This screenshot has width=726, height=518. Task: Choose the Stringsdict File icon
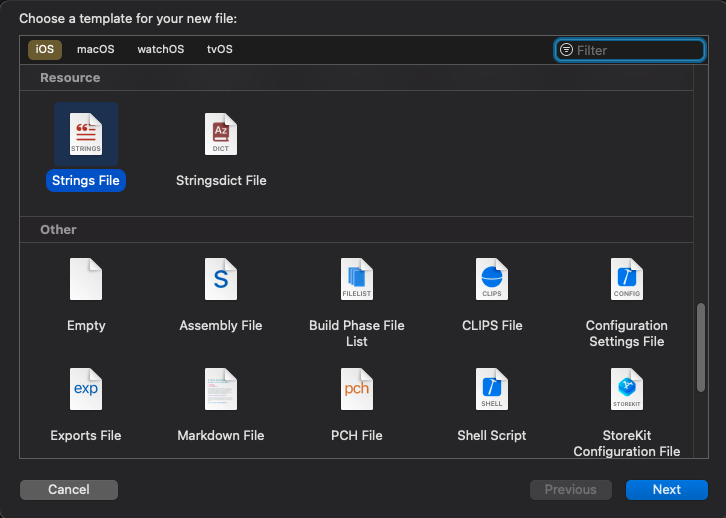221,133
